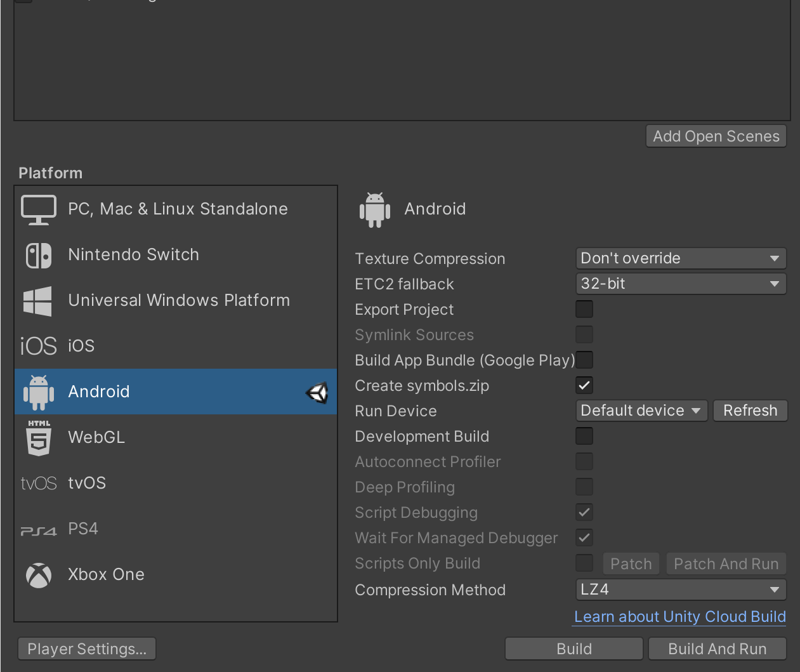
Task: Click the Universal Windows Platform logo icon
Action: [37, 301]
